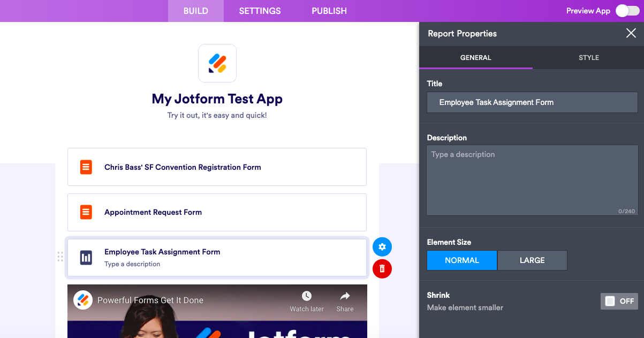Click the report chart icon on Employee Task
This screenshot has height=338, width=644.
click(86, 257)
